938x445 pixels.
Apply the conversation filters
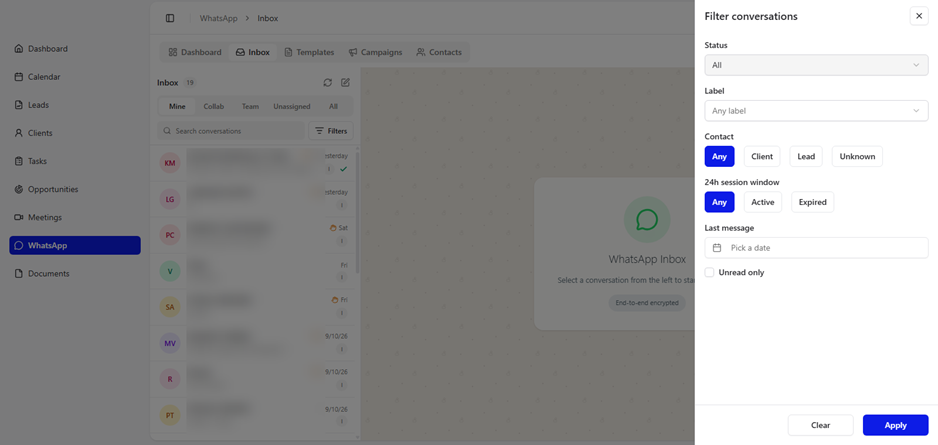coord(895,425)
